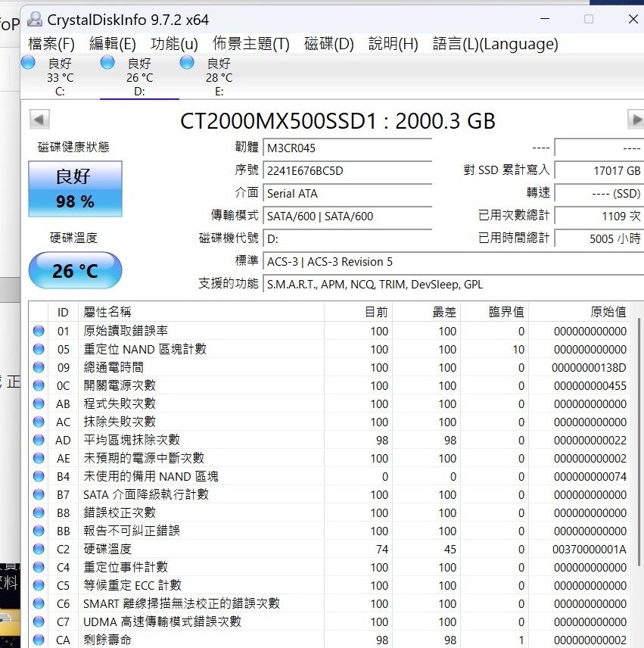Click the 26 °C temperature button
This screenshot has width=644, height=648.
[75, 270]
